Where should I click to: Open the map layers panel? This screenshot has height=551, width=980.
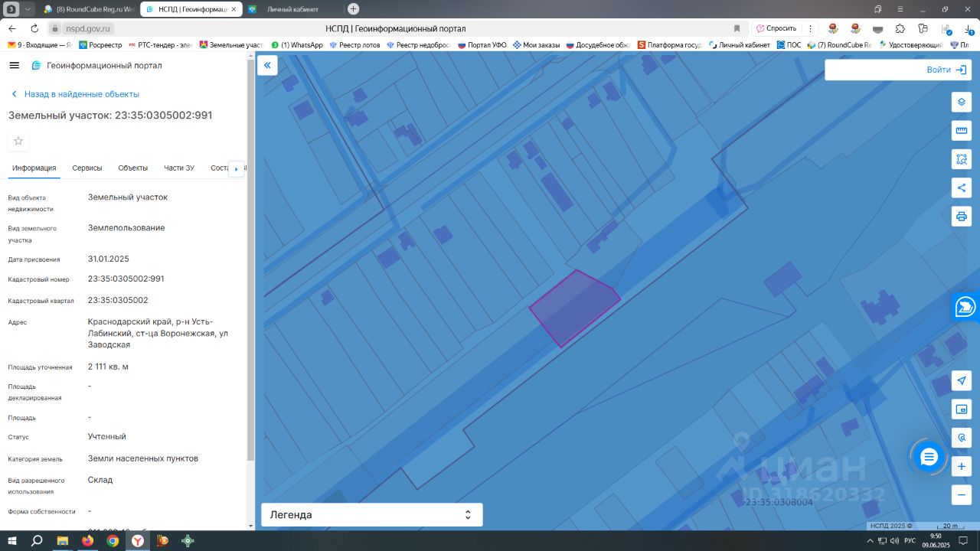(x=962, y=102)
